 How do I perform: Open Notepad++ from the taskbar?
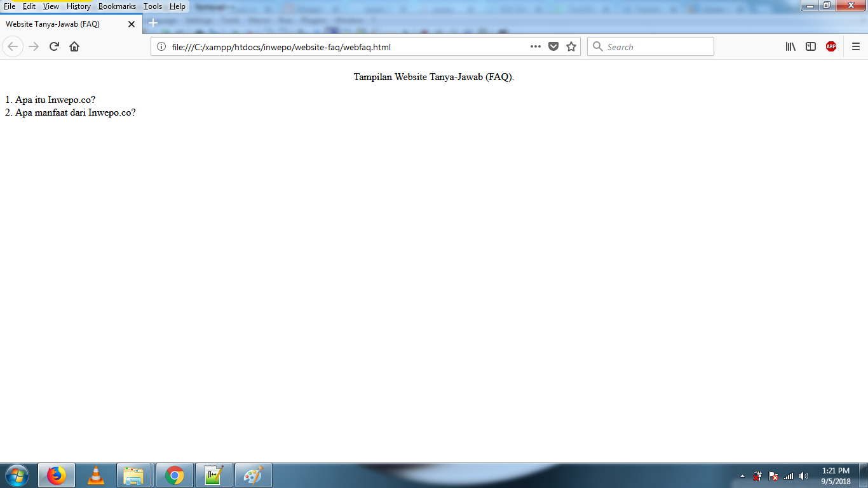tap(214, 475)
